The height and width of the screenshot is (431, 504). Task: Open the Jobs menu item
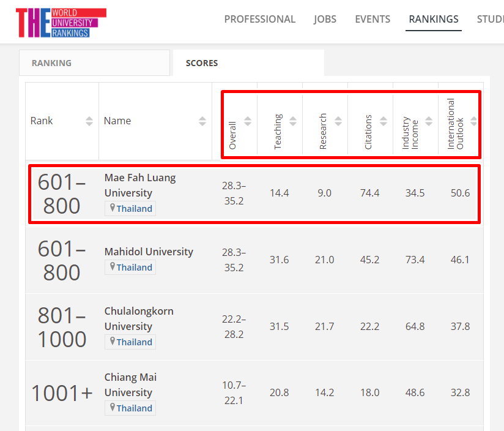point(325,20)
